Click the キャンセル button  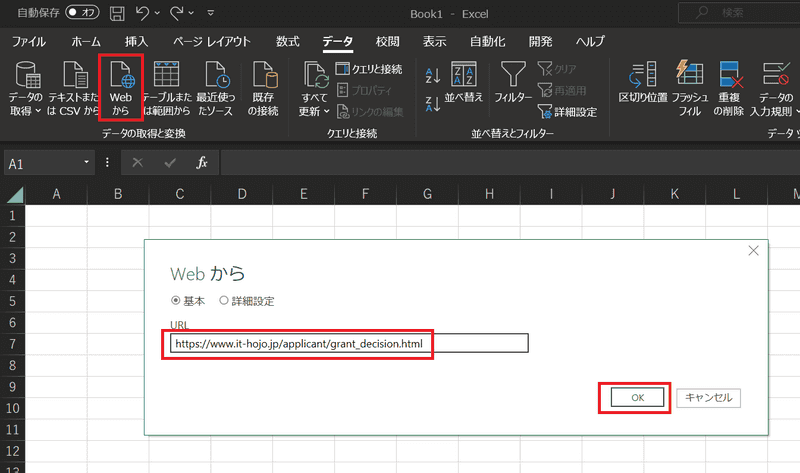point(708,397)
